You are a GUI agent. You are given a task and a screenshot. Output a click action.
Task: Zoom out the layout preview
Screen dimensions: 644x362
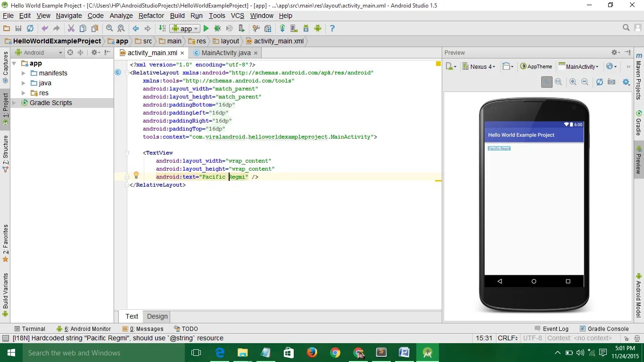click(x=585, y=82)
